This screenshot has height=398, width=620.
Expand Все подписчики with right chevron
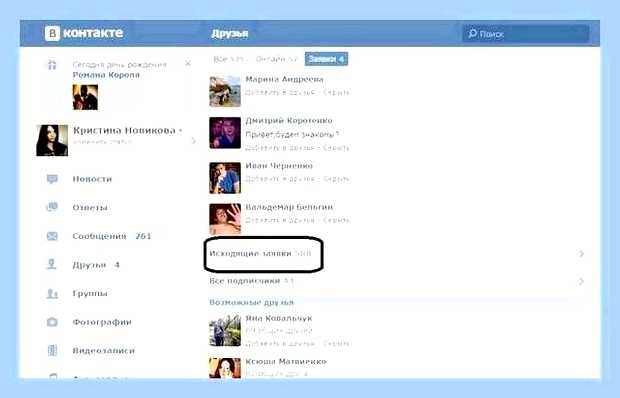[x=581, y=281]
